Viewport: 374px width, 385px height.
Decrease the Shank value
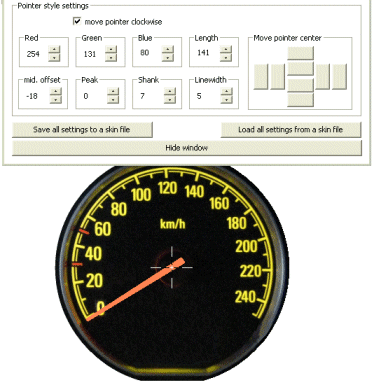pos(170,99)
